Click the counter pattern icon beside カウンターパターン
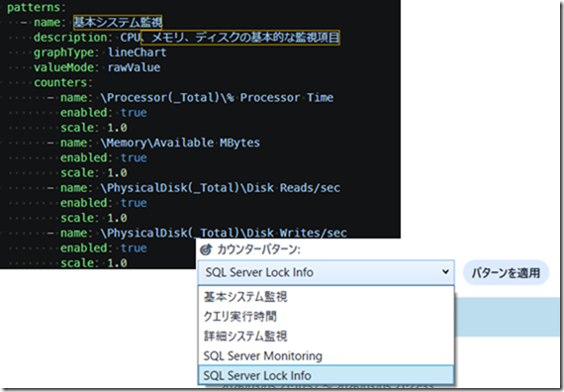Image resolution: width=564 pixels, height=392 pixels. pyautogui.click(x=206, y=249)
